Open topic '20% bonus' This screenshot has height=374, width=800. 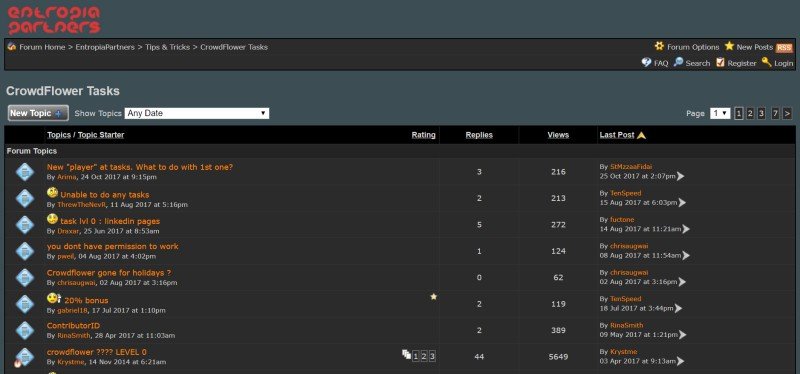click(x=86, y=301)
